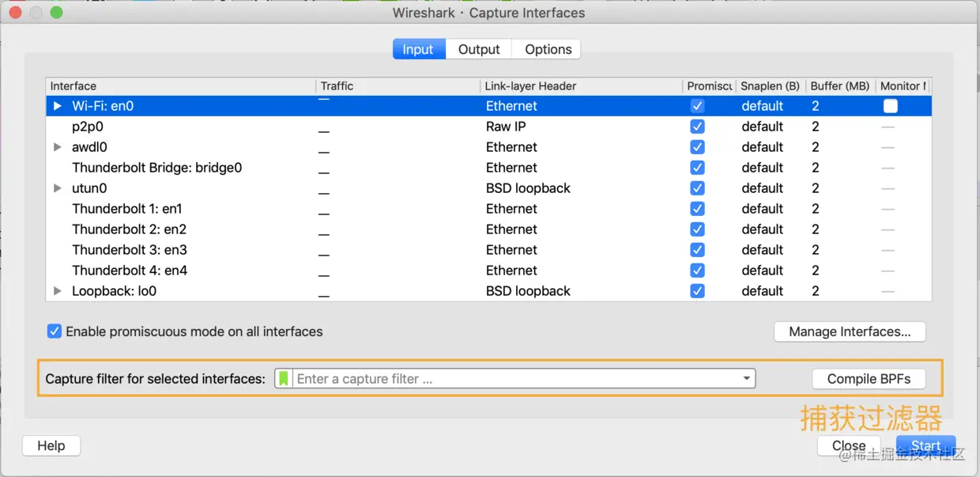Click BSD loopback cell for utun0
Viewport: 980px width, 477px height.
(528, 188)
